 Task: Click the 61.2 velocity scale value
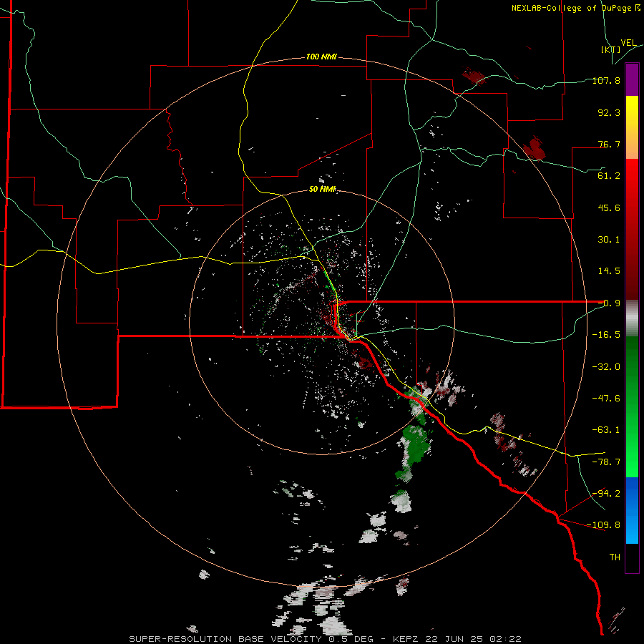[609, 176]
